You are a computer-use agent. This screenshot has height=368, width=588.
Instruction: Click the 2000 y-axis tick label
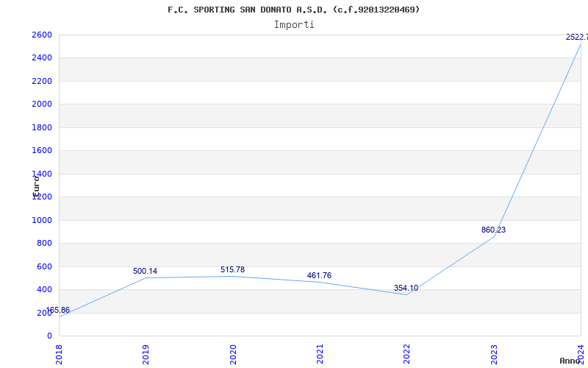click(x=42, y=105)
